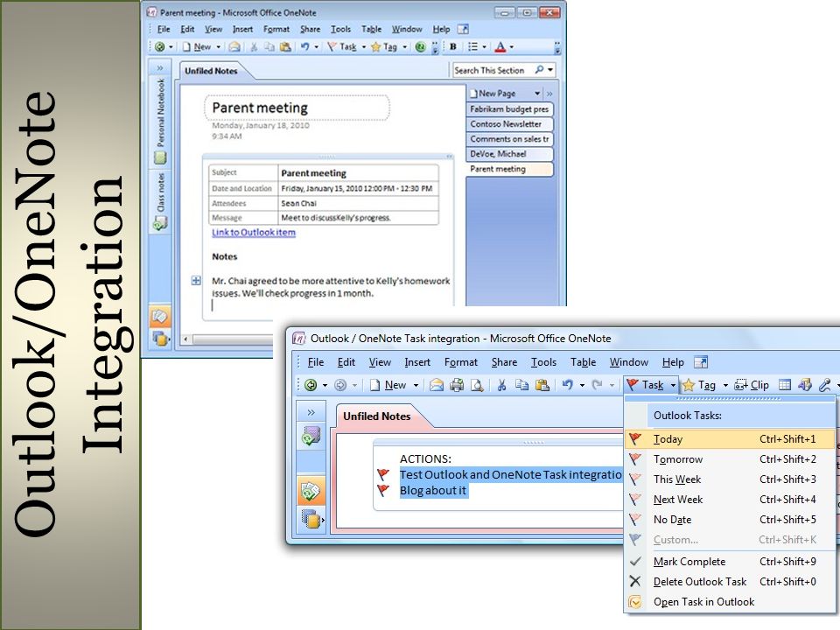Select the Fabrikam budget pres page tab
Viewport: 840px width, 630px height.
[x=509, y=109]
